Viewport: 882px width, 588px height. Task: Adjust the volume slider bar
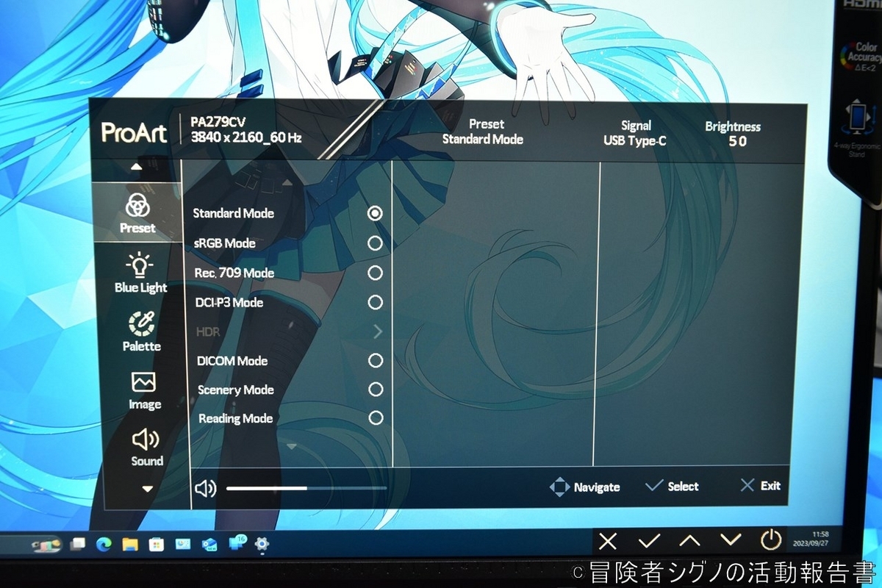click(306, 488)
